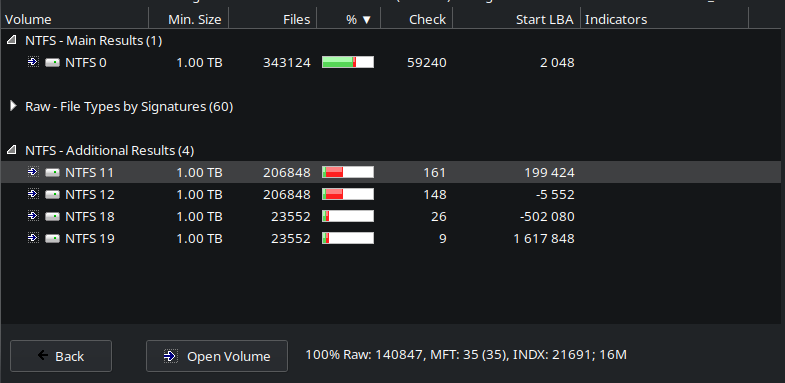Click the percentage bar of NTFS 19
This screenshot has width=785, height=383.
(x=348, y=238)
